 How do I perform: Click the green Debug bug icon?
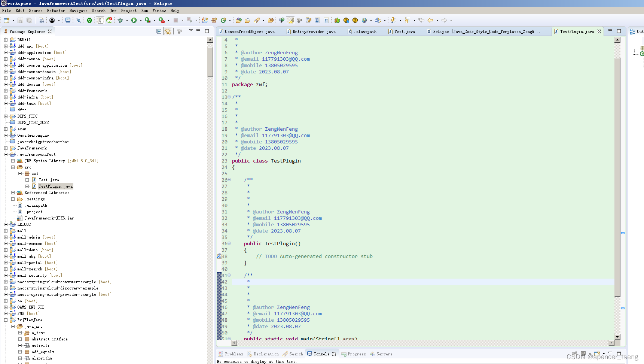click(120, 20)
